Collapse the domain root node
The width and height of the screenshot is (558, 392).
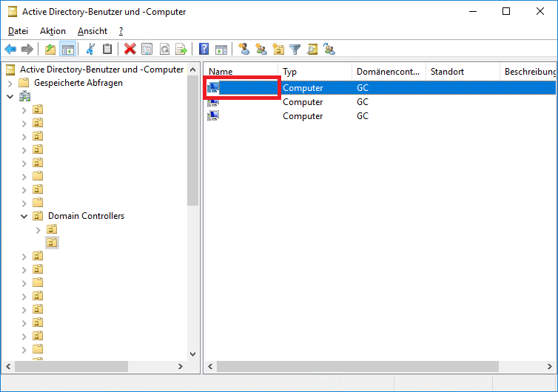coord(10,96)
